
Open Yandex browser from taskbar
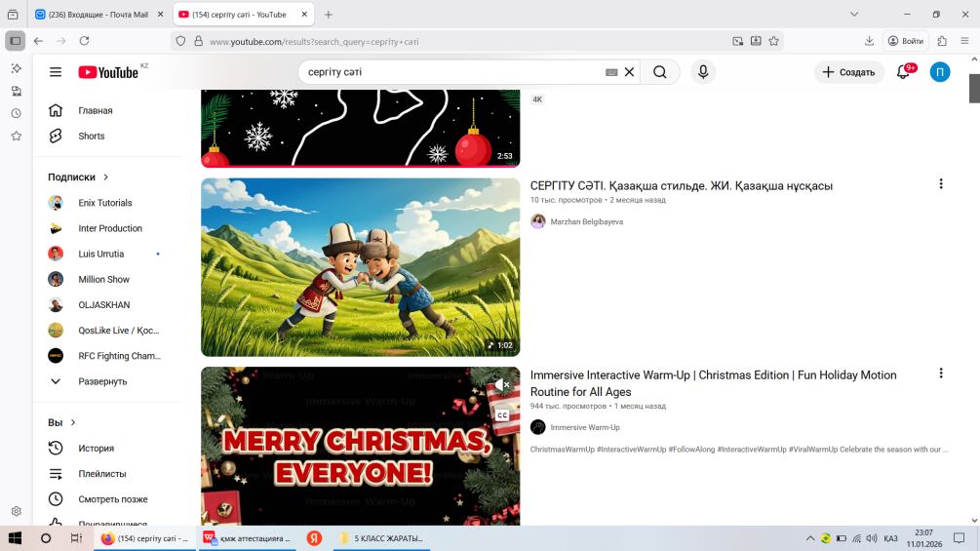(x=314, y=538)
